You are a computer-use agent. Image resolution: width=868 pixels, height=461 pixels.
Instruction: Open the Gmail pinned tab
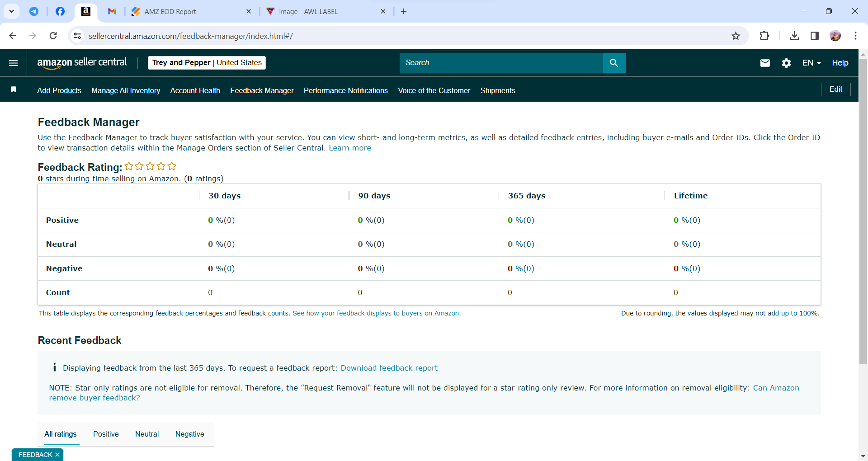tap(112, 11)
